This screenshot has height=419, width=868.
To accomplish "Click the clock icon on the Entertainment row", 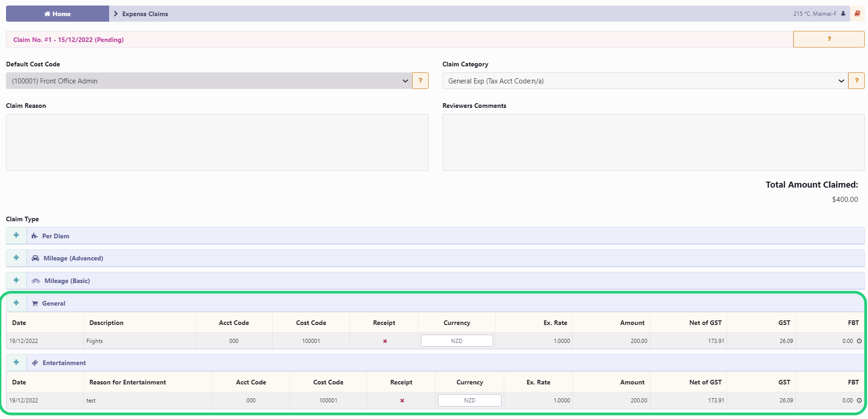I will (859, 400).
